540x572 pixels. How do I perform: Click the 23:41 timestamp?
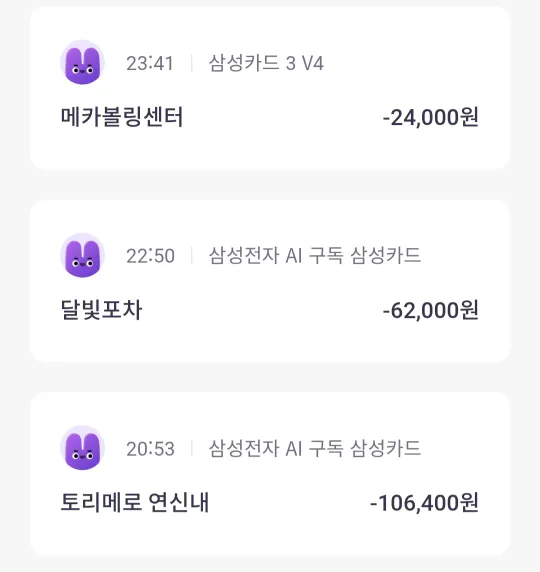tap(150, 63)
